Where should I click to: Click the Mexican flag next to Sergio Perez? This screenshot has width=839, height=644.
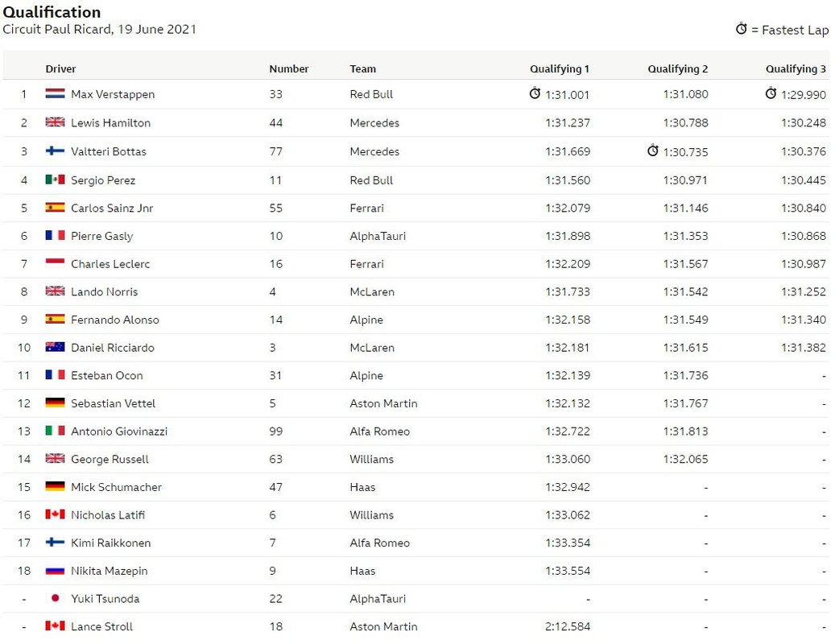pyautogui.click(x=55, y=180)
